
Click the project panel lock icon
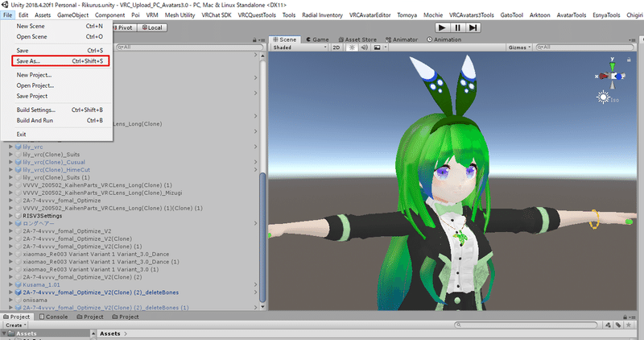(x=625, y=317)
